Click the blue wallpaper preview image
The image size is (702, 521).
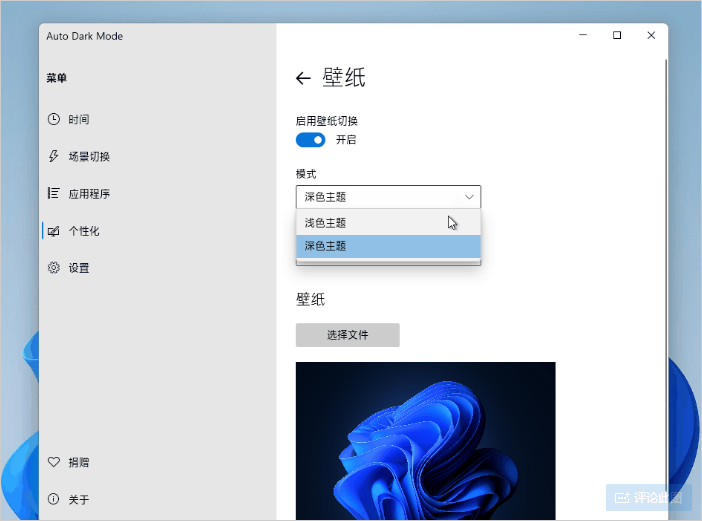coord(425,440)
